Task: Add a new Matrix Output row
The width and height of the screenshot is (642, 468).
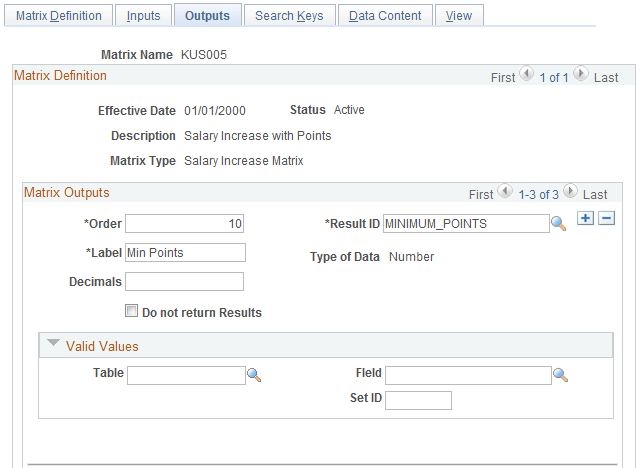Action: (x=585, y=218)
